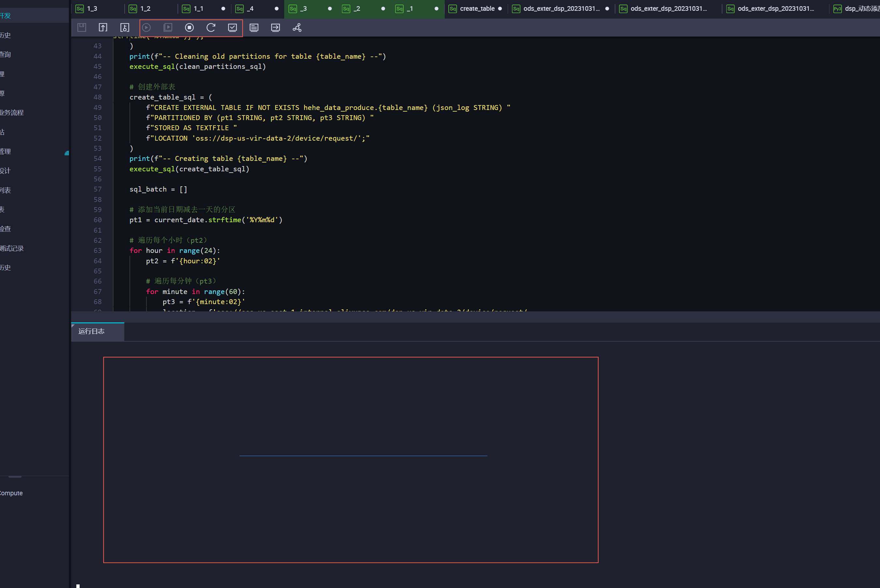Click the key-lock edit toolbar icon
Viewport: 880px width, 588px height.
click(125, 27)
